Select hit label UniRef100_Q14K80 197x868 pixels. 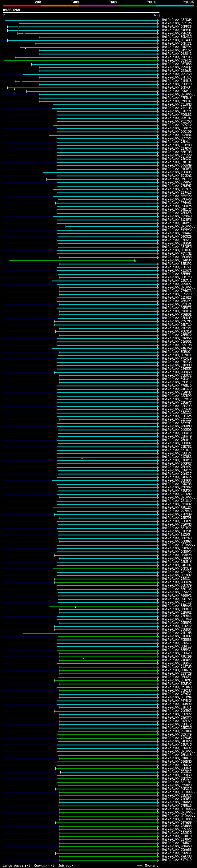[176, 260]
